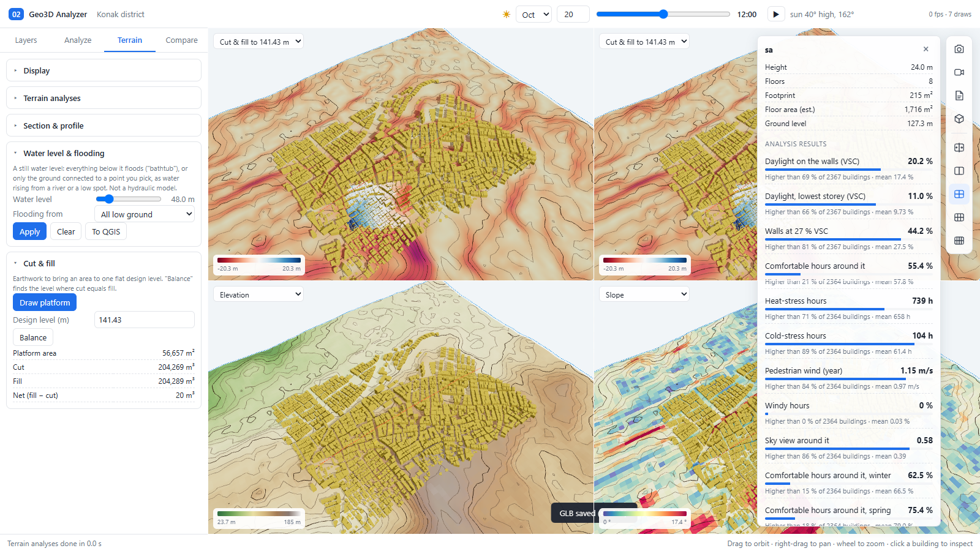Select the eight-panel grid layout icon
The image size is (980, 551).
(x=959, y=241)
